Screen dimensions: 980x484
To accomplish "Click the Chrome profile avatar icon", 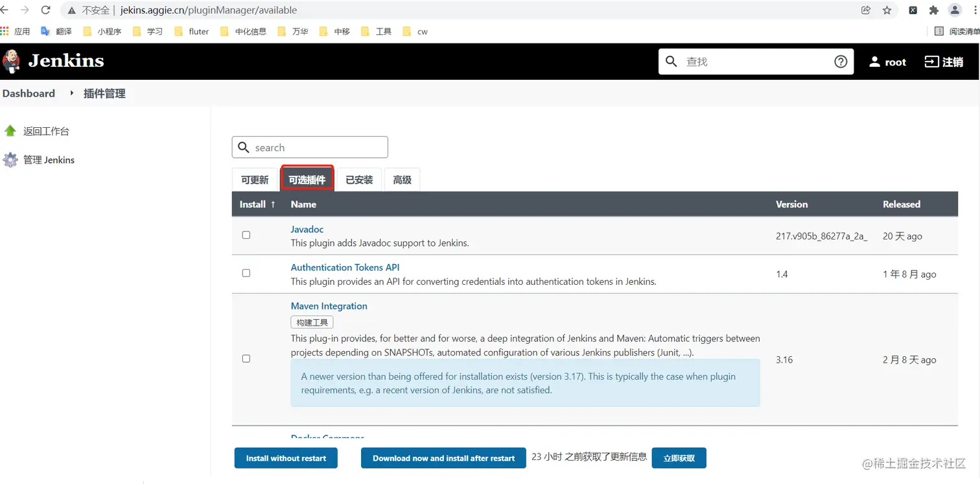I will (x=955, y=10).
